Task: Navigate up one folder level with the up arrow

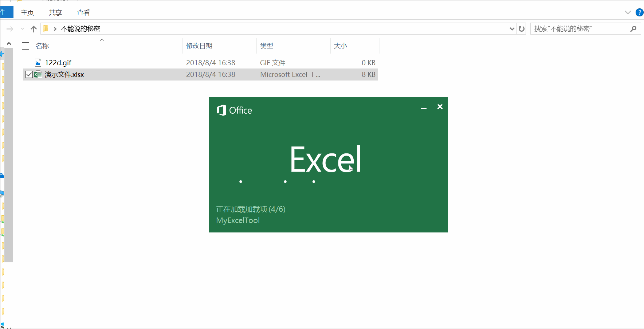Action: pyautogui.click(x=33, y=28)
